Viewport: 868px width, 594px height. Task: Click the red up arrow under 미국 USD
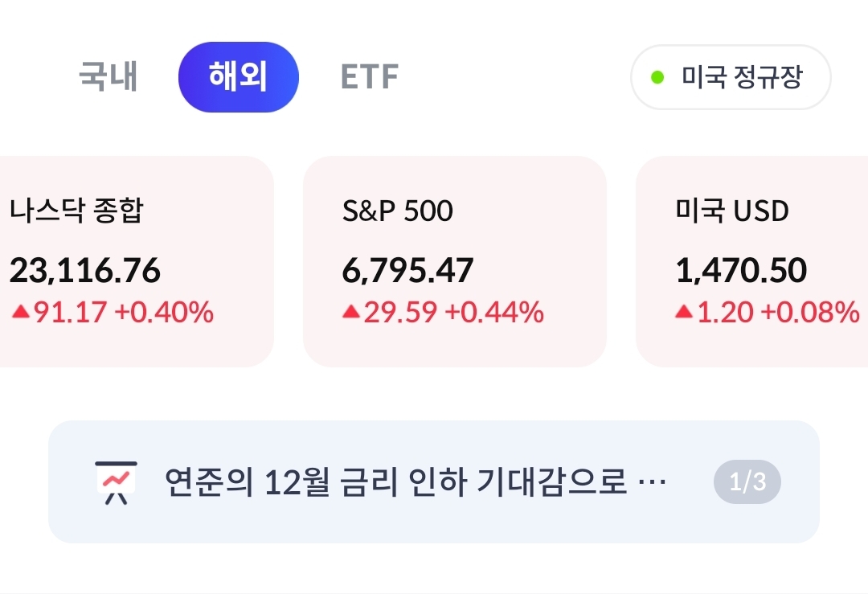coord(684,312)
